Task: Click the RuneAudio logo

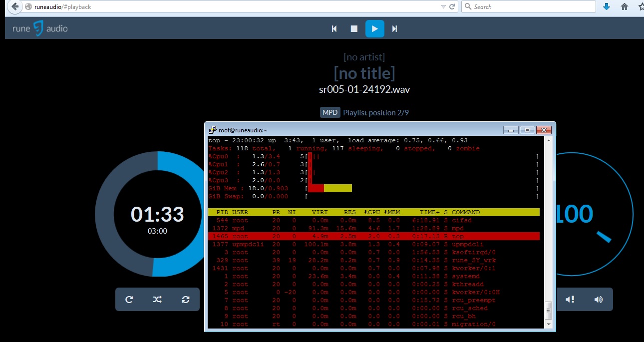Action: point(40,28)
